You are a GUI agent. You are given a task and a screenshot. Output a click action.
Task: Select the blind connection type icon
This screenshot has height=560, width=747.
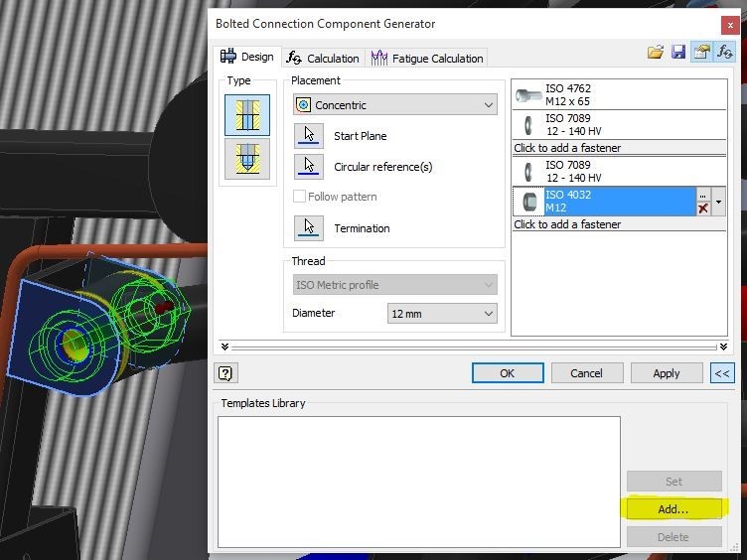click(247, 159)
